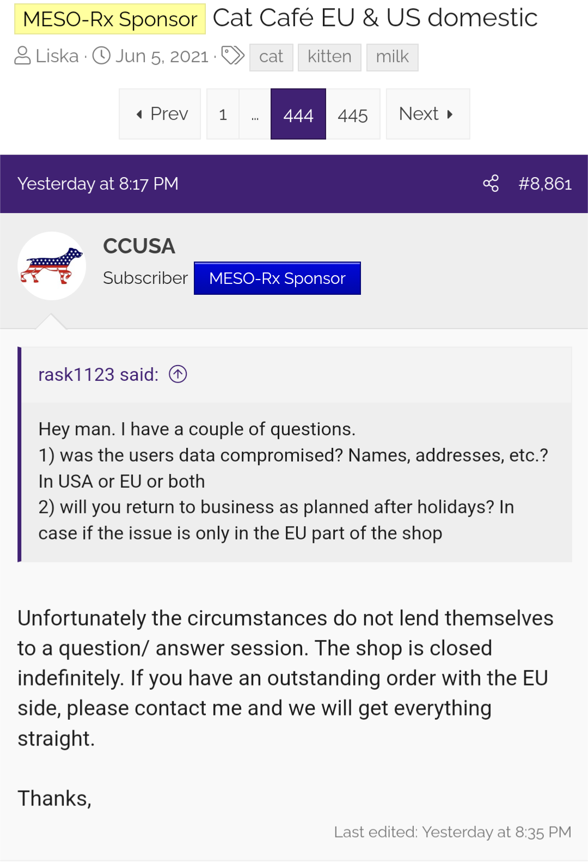Go to page 1 of the thread
The width and height of the screenshot is (588, 868).
pyautogui.click(x=223, y=114)
